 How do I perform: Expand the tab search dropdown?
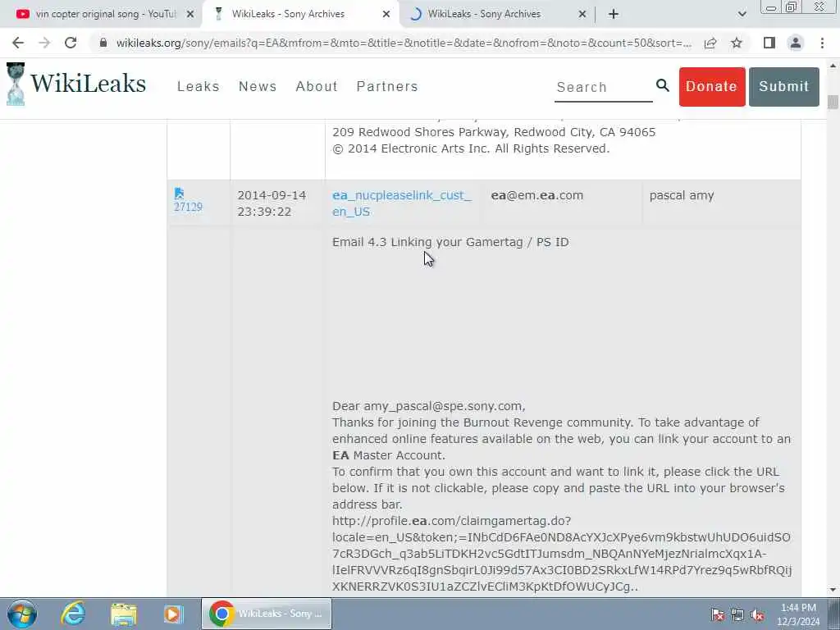point(742,15)
